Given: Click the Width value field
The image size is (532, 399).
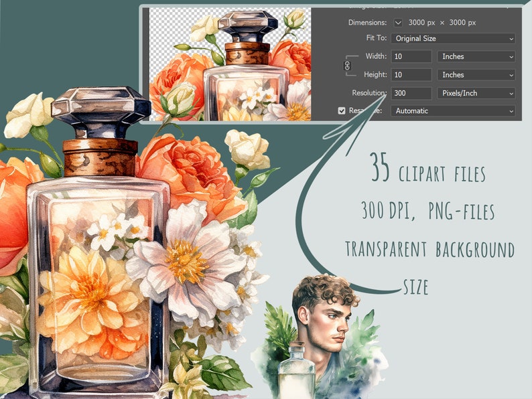Looking at the screenshot, I should pos(411,56).
